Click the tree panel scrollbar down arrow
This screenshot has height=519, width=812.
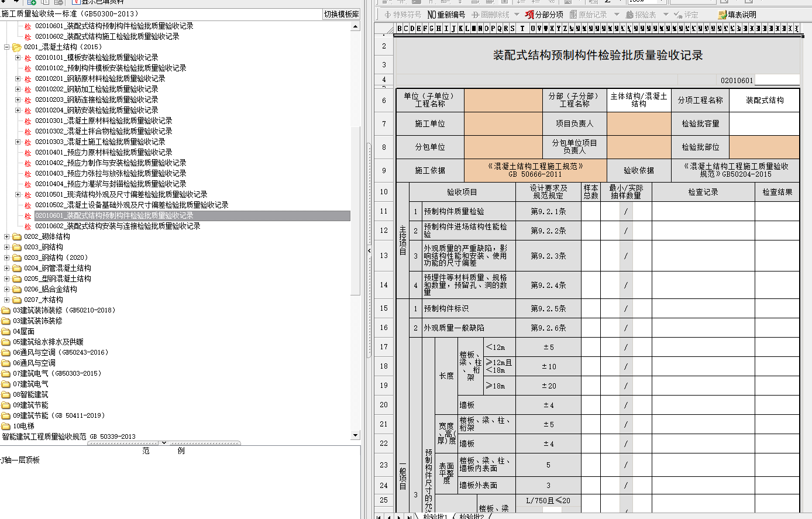coord(355,436)
